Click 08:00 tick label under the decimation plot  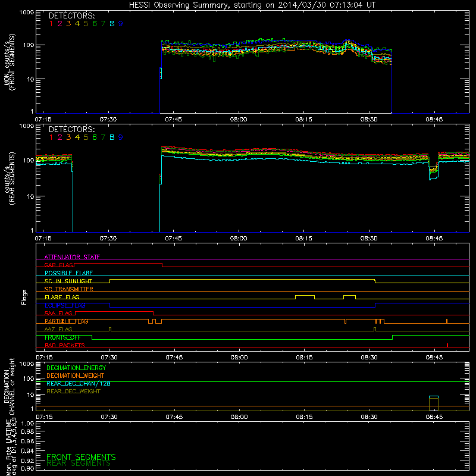point(239,417)
